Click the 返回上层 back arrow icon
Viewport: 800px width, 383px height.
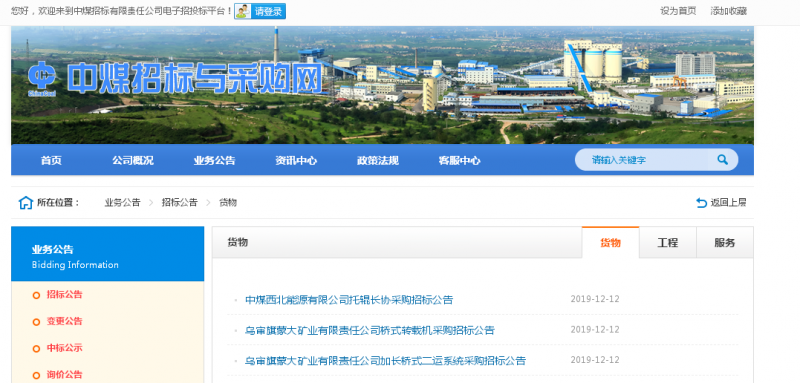point(702,203)
